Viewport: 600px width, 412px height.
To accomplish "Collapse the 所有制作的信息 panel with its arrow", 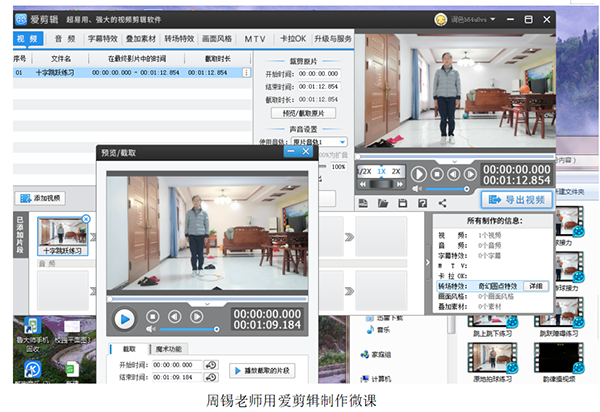I will (x=428, y=262).
